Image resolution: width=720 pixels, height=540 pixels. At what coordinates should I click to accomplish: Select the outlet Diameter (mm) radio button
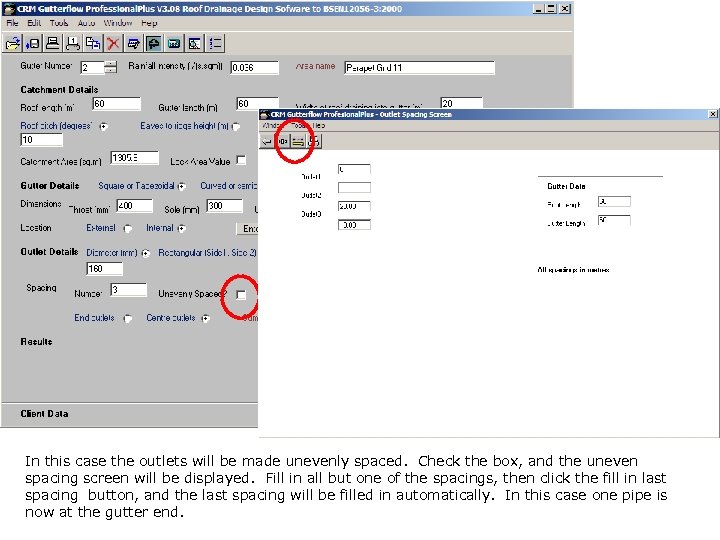tap(146, 253)
